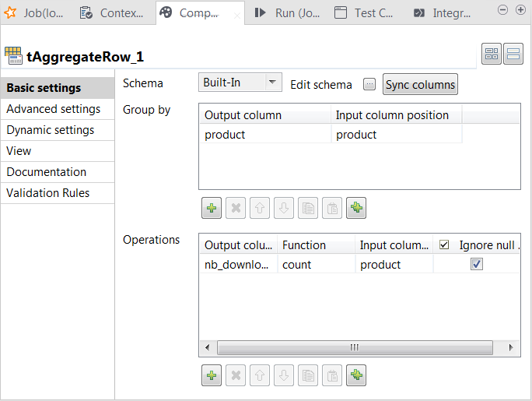This screenshot has height=401, width=532.
Task: Click the Operations table copy icon
Action: point(308,375)
